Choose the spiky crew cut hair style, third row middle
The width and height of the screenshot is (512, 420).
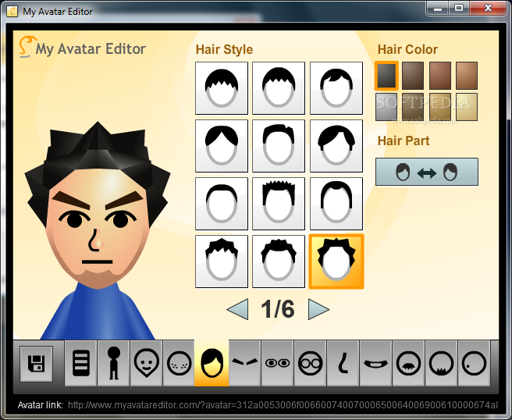279,204
